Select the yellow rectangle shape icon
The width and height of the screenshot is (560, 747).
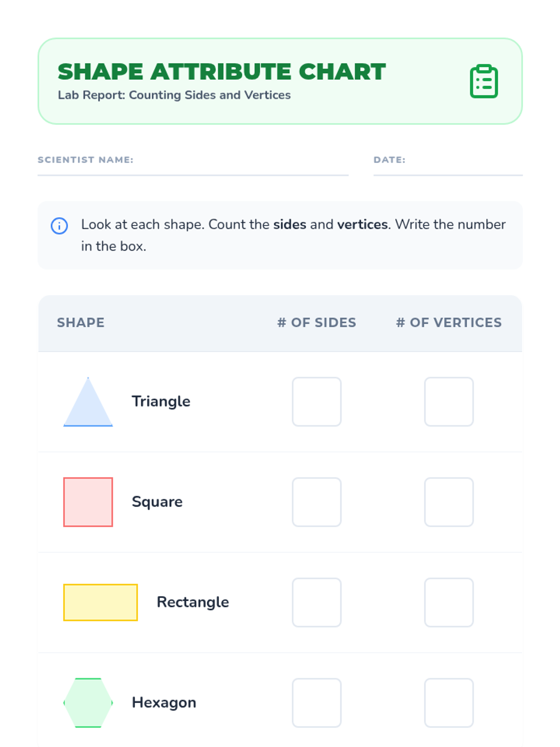(100, 602)
